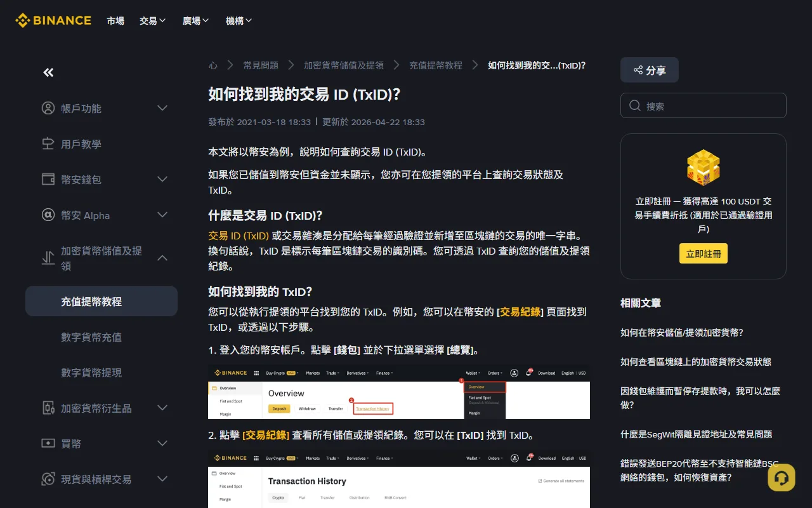
Task: Click the 立即註冊 yellow button
Action: pos(704,253)
